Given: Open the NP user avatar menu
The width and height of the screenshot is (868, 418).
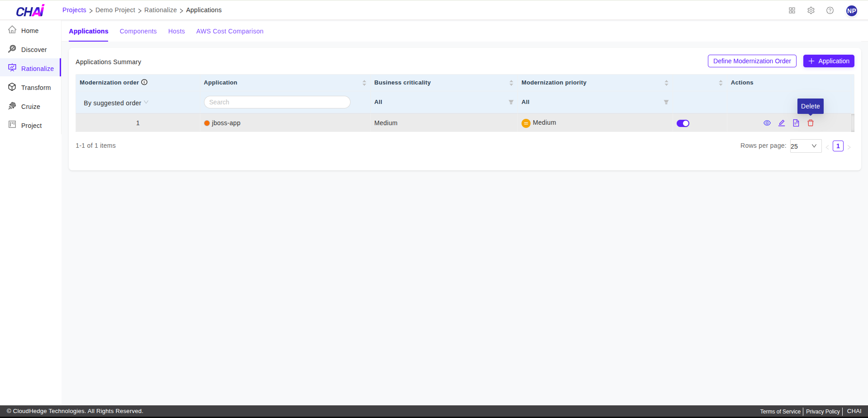Looking at the screenshot, I should point(851,11).
